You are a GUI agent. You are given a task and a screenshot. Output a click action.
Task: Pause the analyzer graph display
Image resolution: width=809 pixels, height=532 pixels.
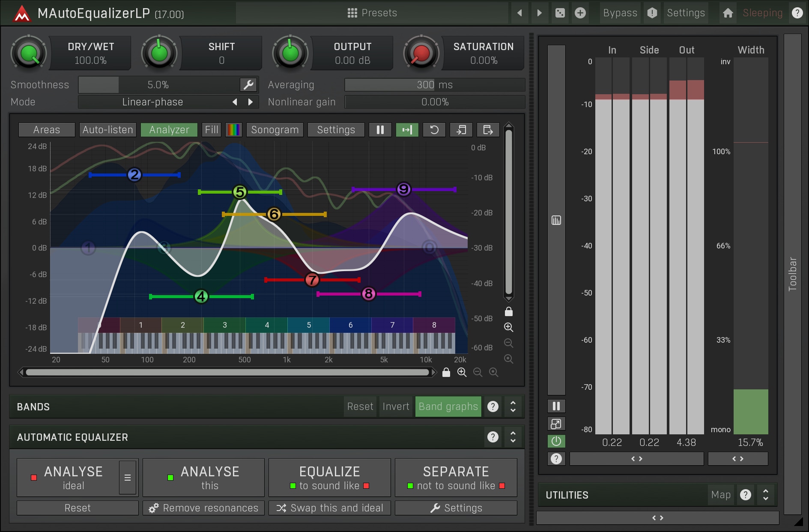(380, 130)
